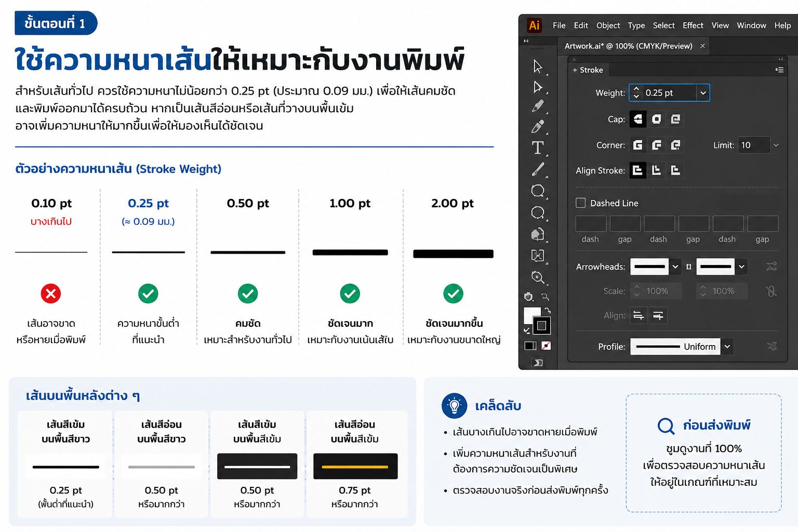The image size is (798, 532).
Task: Choose the Round Join corner
Action: (x=657, y=145)
